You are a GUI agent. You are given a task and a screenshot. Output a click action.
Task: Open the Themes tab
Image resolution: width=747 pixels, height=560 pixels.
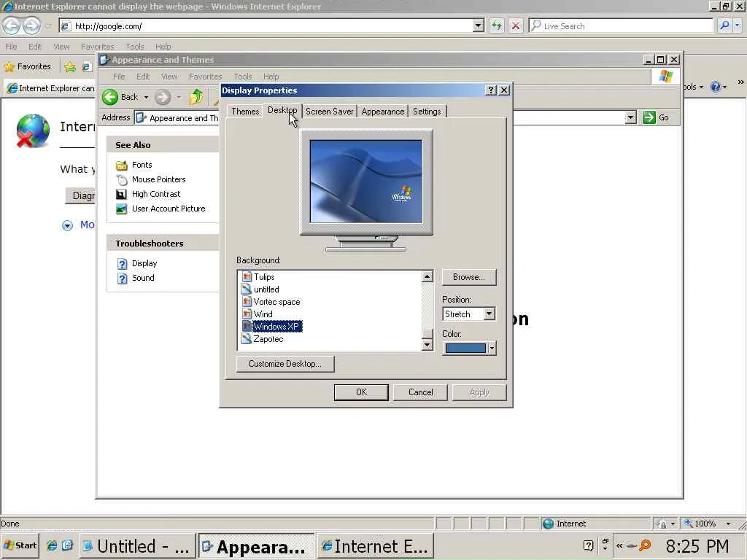point(245,112)
